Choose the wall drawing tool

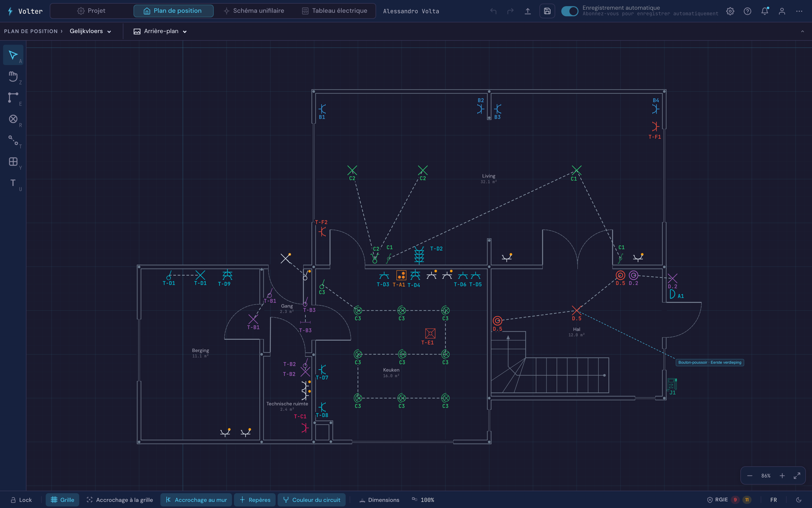point(13,98)
